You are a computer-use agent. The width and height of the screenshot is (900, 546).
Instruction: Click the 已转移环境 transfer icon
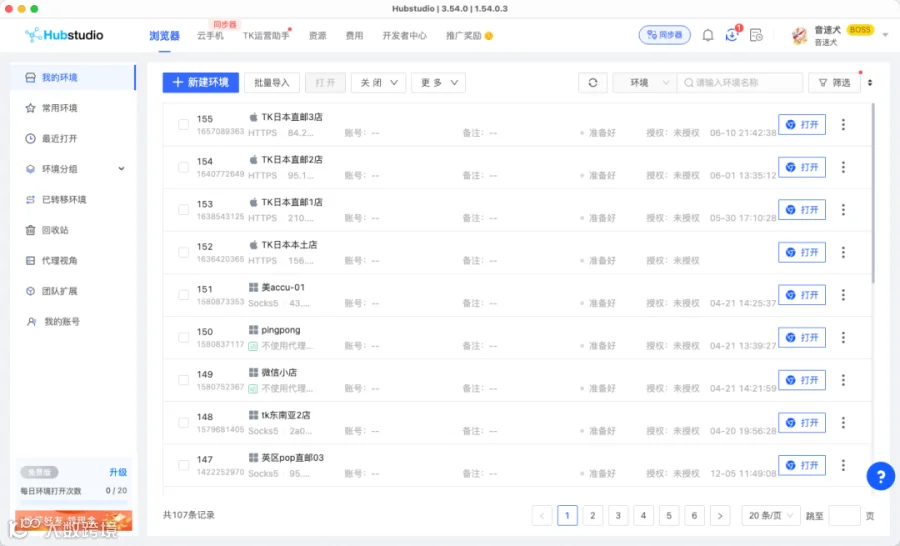pos(30,199)
